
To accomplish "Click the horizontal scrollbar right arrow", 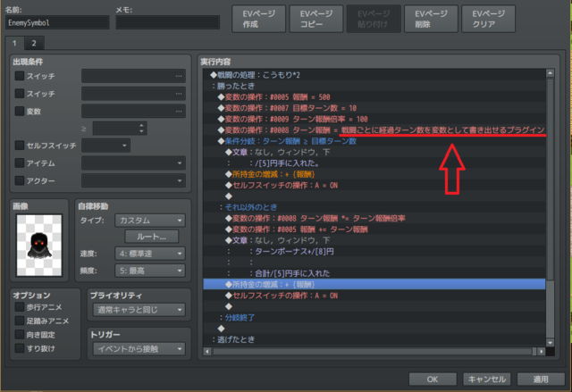I will click(542, 352).
